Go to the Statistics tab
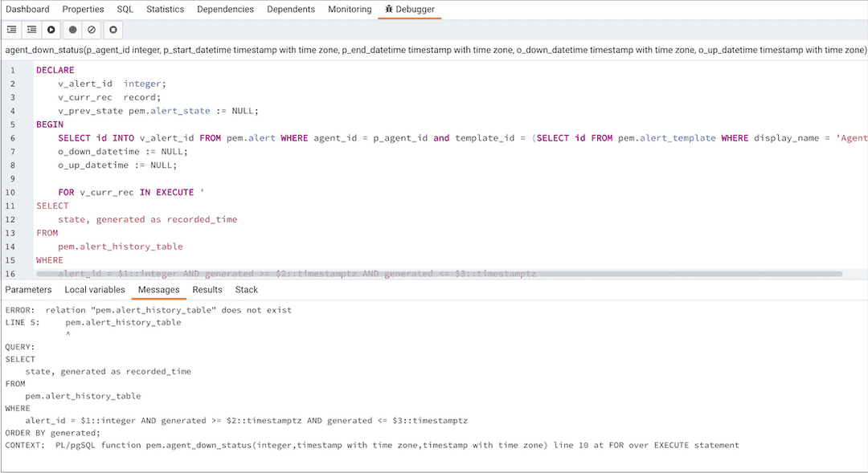This screenshot has height=473, width=868. tap(165, 10)
